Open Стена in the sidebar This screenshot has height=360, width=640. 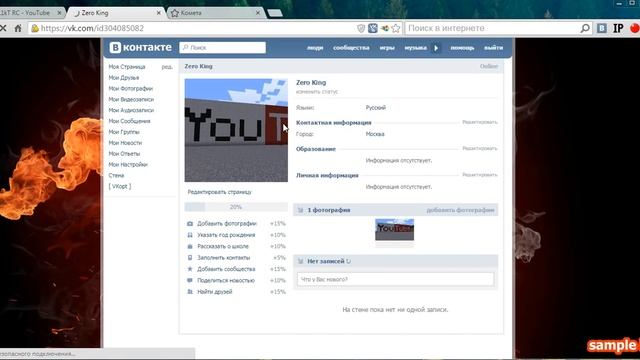tap(116, 175)
